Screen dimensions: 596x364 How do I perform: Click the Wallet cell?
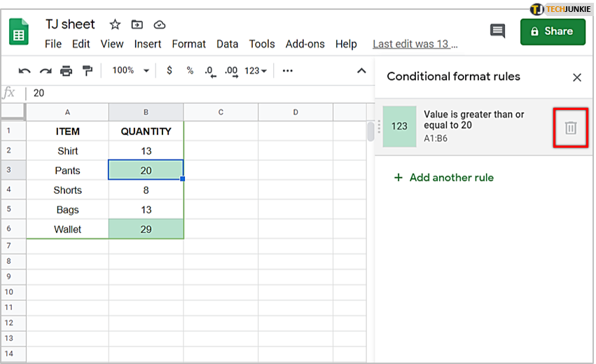[68, 229]
